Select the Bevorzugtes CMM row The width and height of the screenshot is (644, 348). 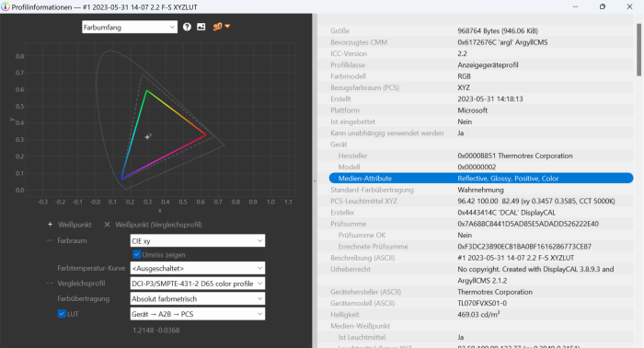click(x=481, y=42)
